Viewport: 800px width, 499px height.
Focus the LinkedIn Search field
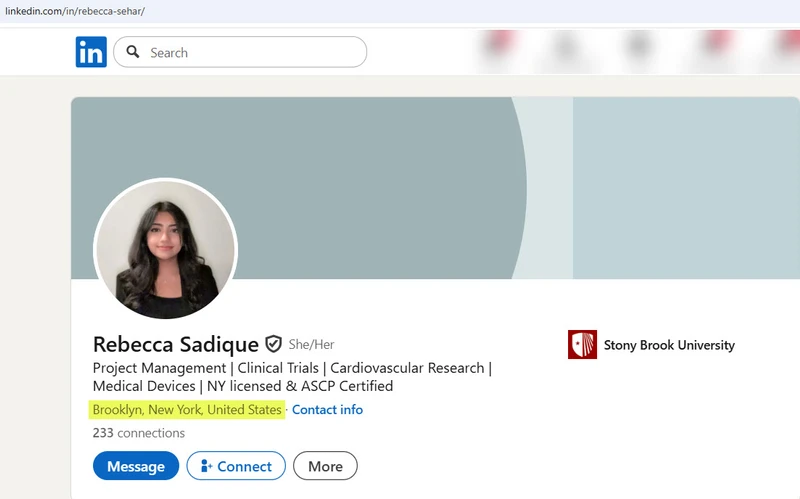(250, 52)
